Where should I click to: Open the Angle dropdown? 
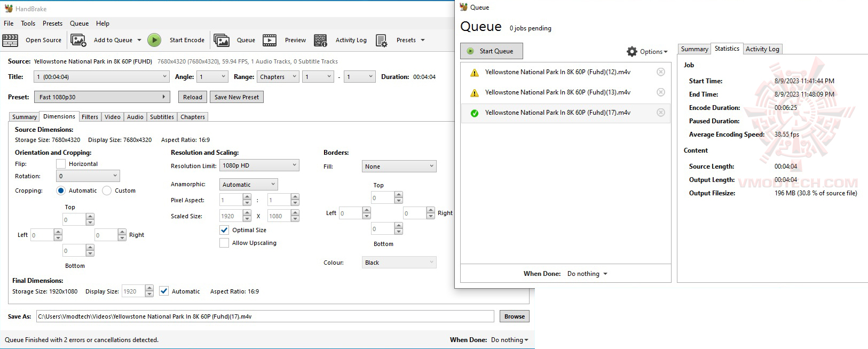212,77
